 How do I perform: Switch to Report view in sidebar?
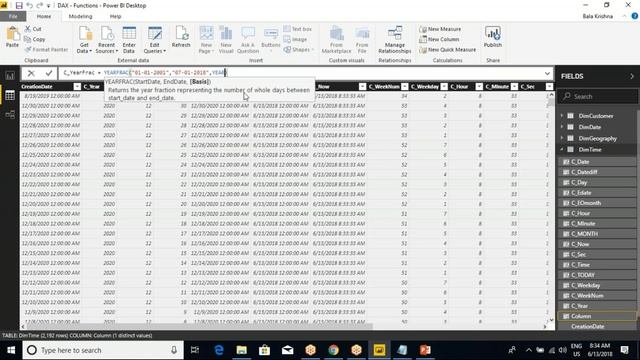[x=10, y=76]
